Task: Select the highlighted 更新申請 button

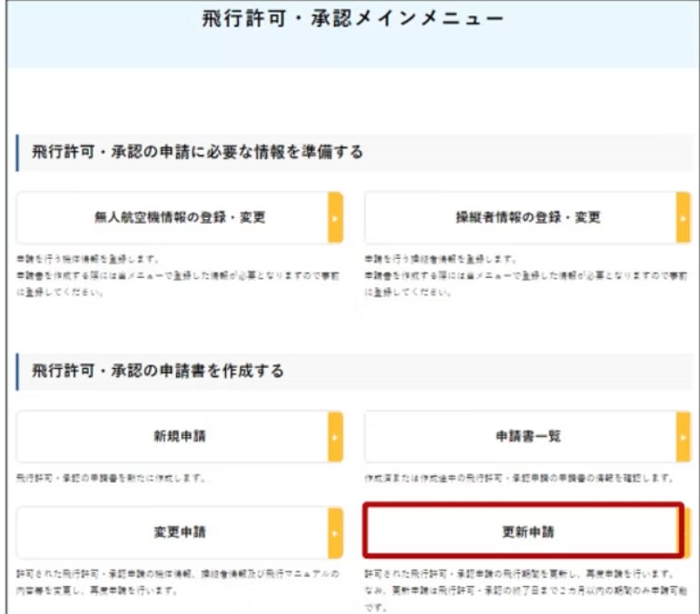Action: 522,532
